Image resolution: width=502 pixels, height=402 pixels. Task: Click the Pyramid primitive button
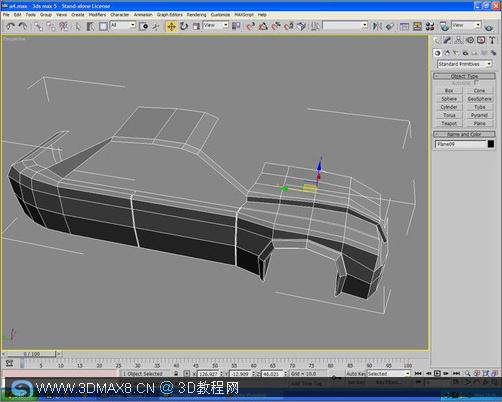pyautogui.click(x=479, y=115)
